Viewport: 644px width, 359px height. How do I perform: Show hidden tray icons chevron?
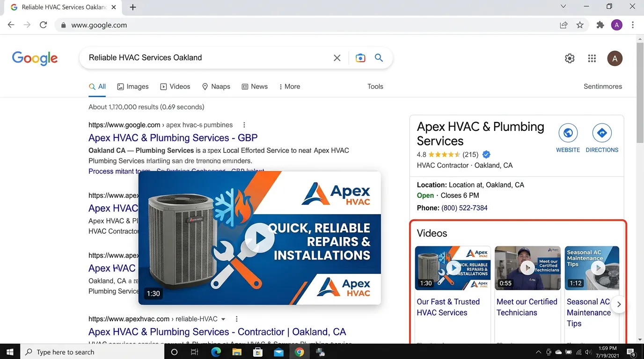click(538, 352)
